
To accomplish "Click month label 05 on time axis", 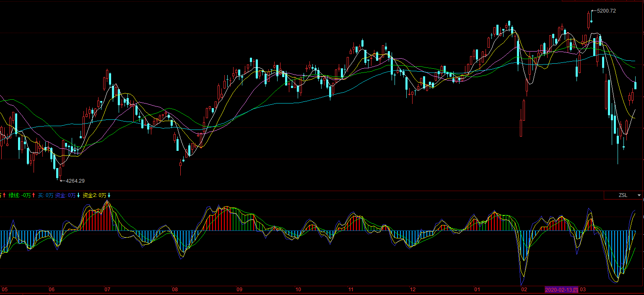I will [5, 290].
